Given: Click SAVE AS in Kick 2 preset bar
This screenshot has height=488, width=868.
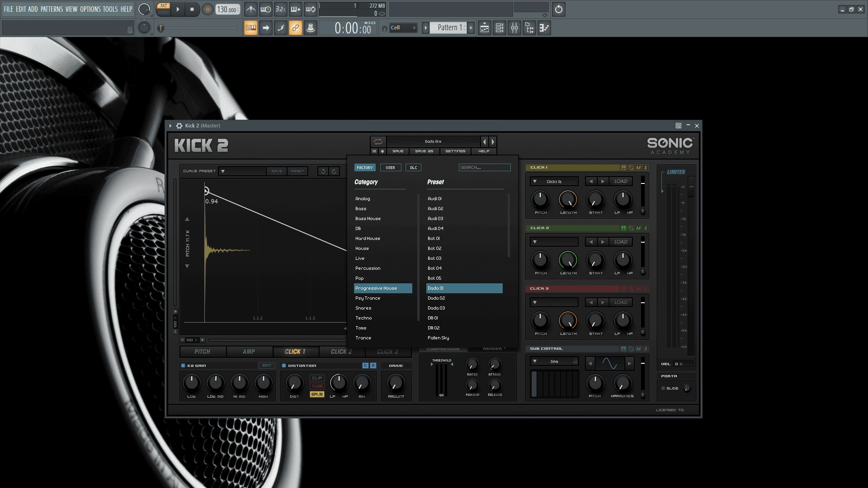Looking at the screenshot, I should (424, 151).
